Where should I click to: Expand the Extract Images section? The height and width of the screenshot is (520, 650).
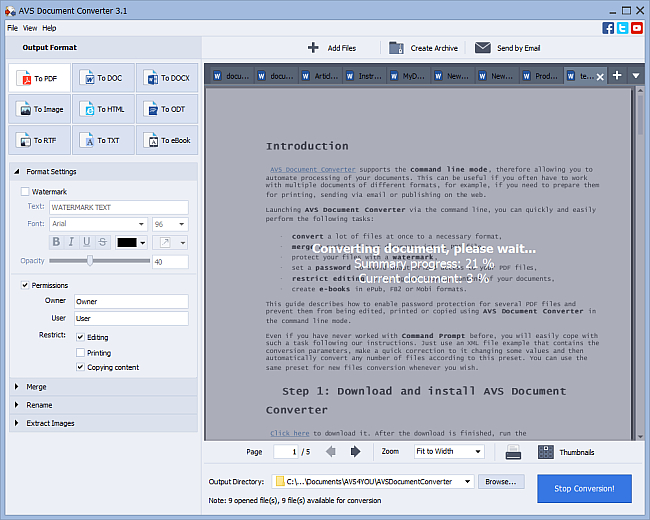click(104, 423)
